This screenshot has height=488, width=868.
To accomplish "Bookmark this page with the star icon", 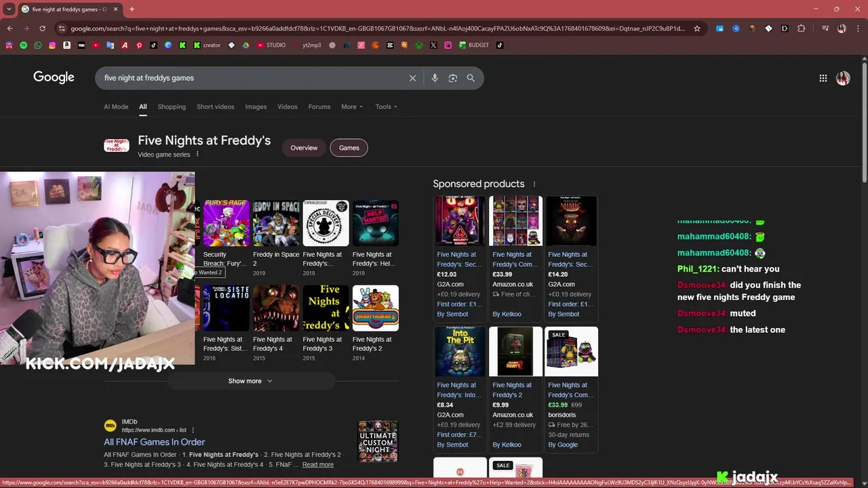I will tap(696, 28).
